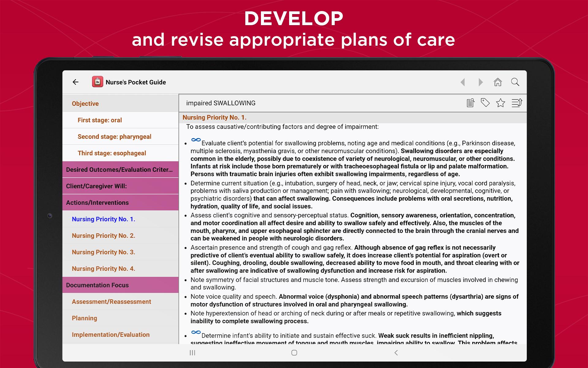This screenshot has height=368, width=588.
Task: Jump to Planning entry
Action: (120, 318)
